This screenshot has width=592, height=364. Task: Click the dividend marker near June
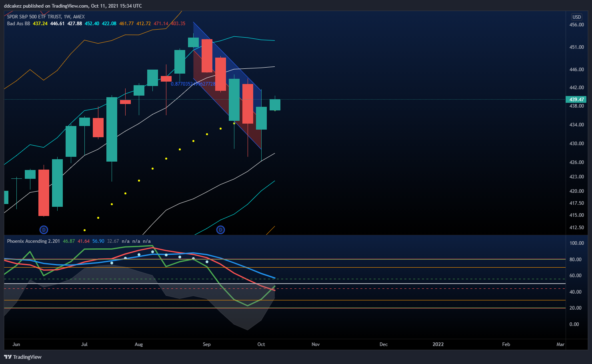pos(44,230)
